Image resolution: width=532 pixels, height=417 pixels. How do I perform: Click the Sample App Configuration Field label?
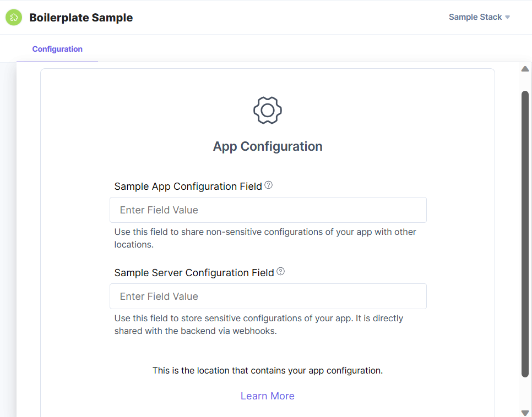pyautogui.click(x=188, y=186)
